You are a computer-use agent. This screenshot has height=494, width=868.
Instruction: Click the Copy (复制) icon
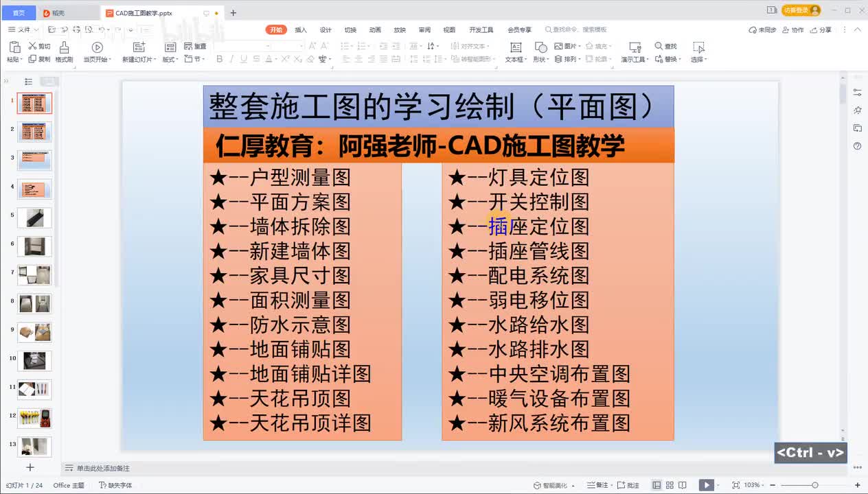(x=32, y=59)
